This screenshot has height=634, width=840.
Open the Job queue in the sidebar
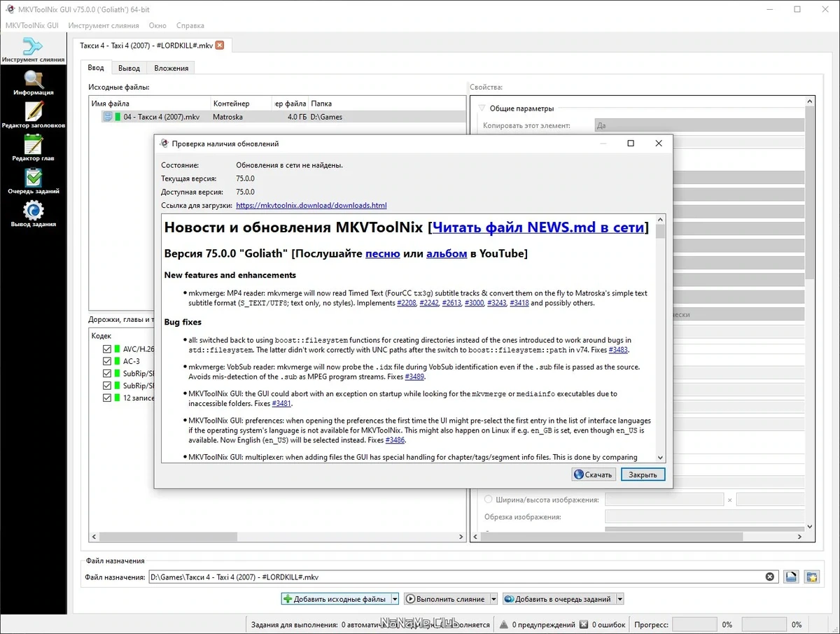33,182
